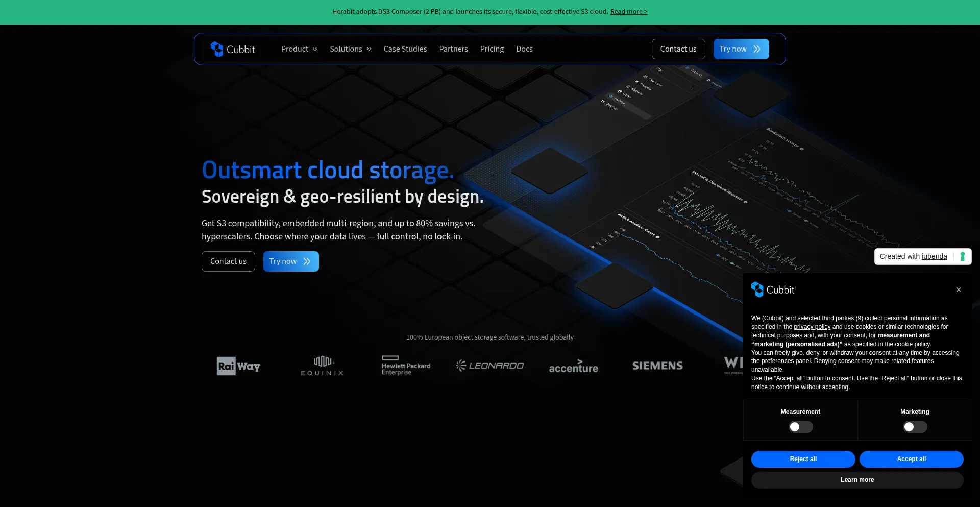Click 'Sovereign & geo-resilient by design.' subheading
Viewport: 980px width, 507px height.
click(x=342, y=197)
